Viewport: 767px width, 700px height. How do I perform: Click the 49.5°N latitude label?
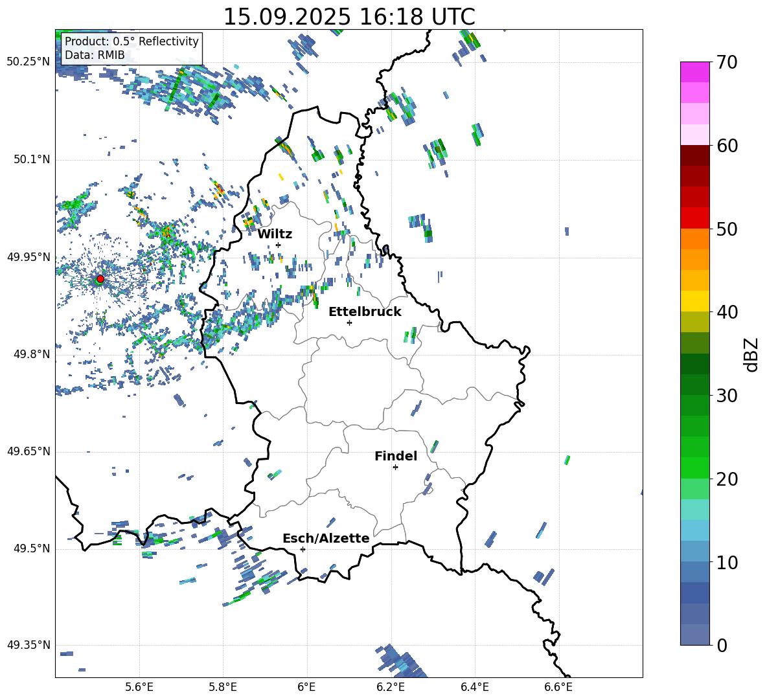32,548
